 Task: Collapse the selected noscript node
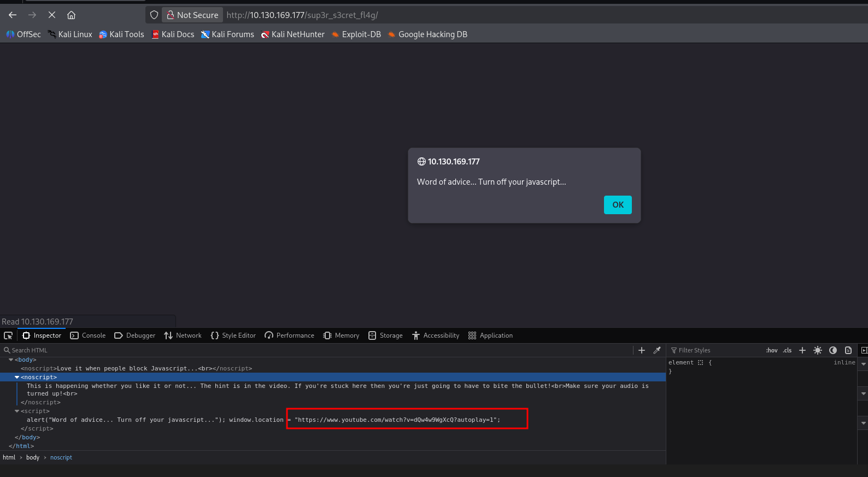pyautogui.click(x=17, y=377)
